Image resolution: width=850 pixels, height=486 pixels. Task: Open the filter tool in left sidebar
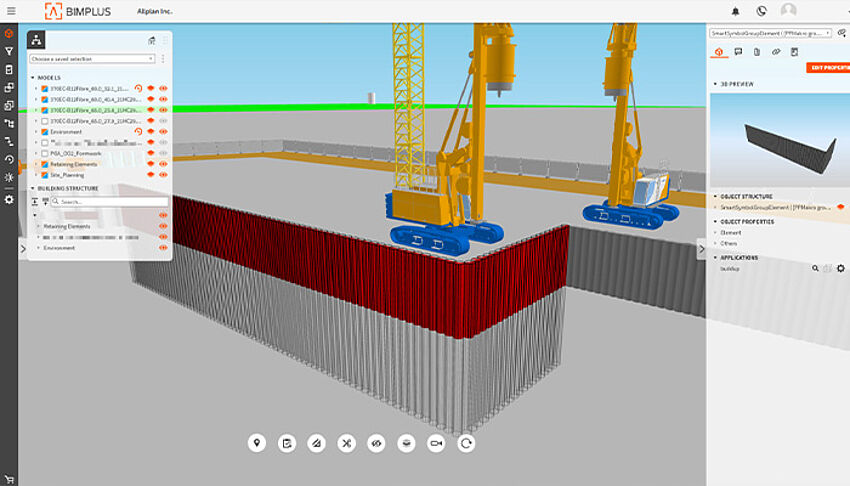pyautogui.click(x=9, y=51)
